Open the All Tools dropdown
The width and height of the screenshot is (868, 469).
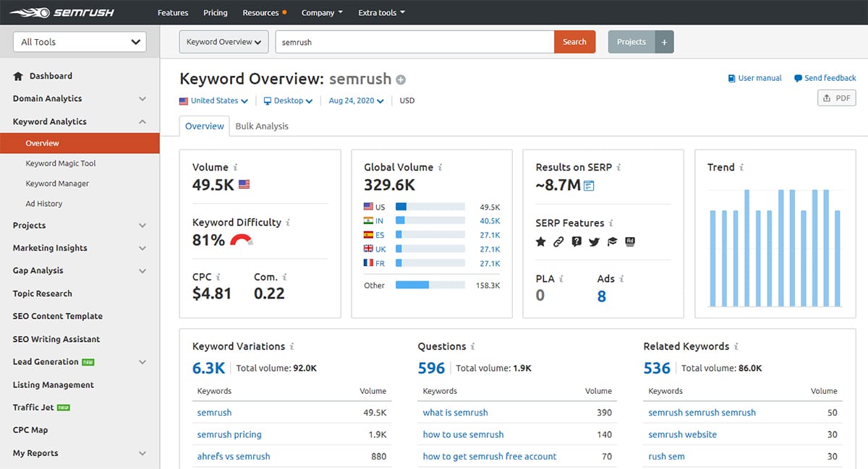click(80, 42)
